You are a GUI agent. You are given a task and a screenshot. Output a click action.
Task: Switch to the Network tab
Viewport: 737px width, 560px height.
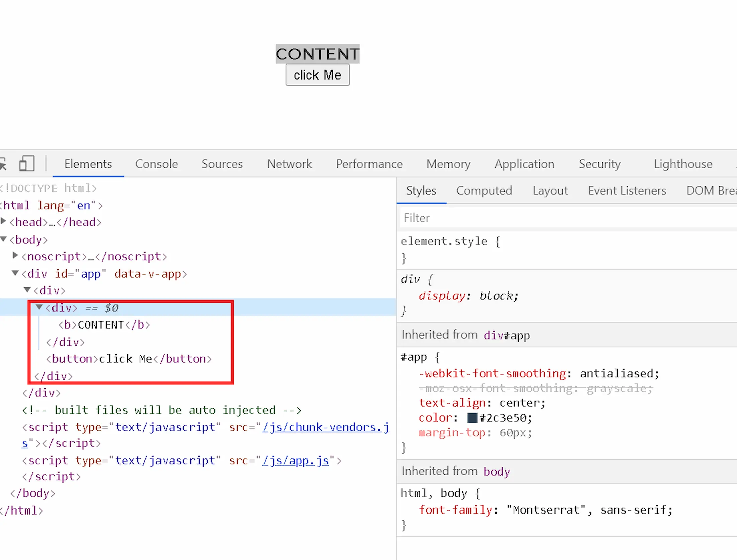[x=289, y=164]
